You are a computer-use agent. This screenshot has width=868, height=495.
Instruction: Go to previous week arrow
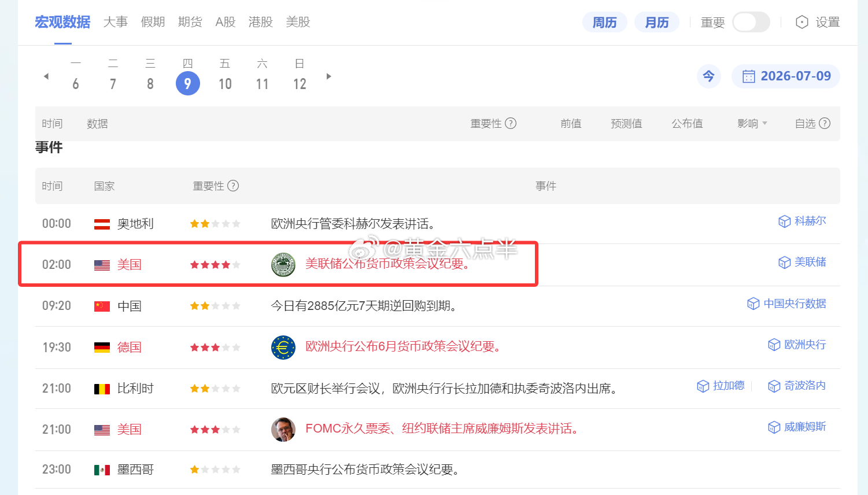(x=46, y=76)
